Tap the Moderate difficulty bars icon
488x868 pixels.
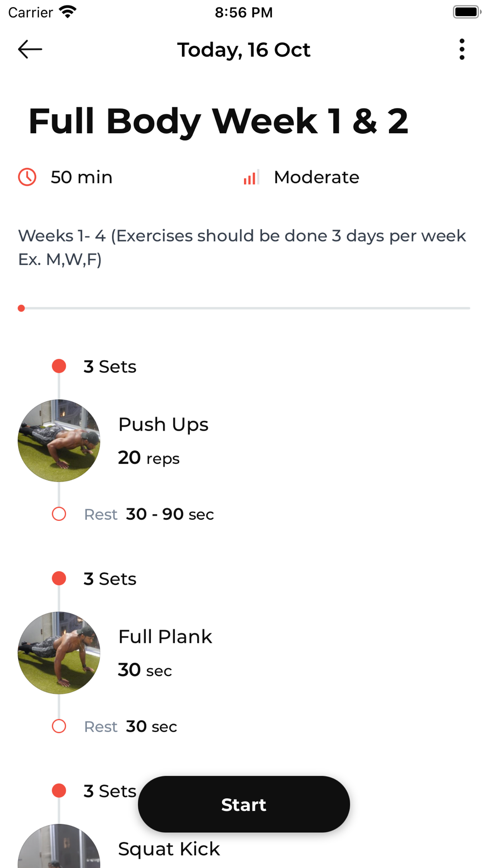(x=251, y=177)
